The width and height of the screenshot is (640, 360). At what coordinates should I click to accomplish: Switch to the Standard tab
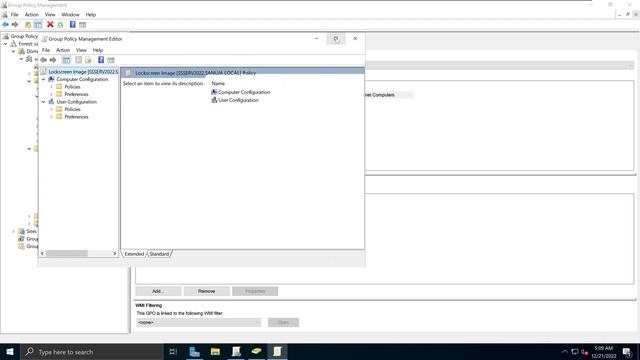pos(159,254)
